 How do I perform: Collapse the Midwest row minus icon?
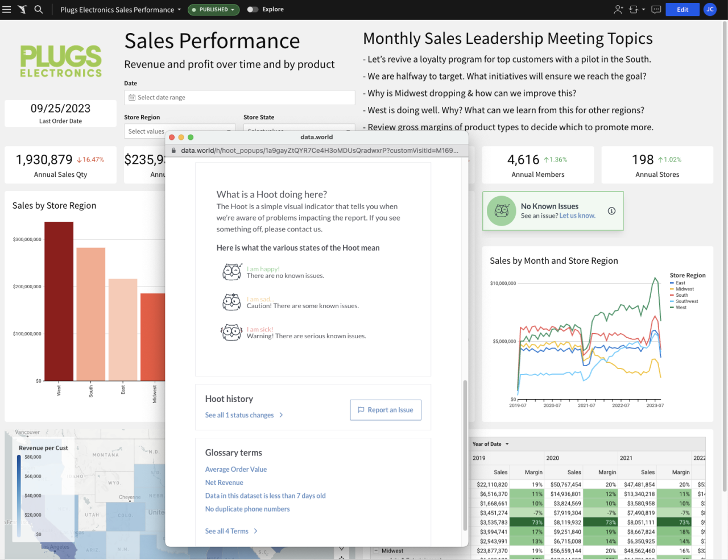click(x=376, y=551)
